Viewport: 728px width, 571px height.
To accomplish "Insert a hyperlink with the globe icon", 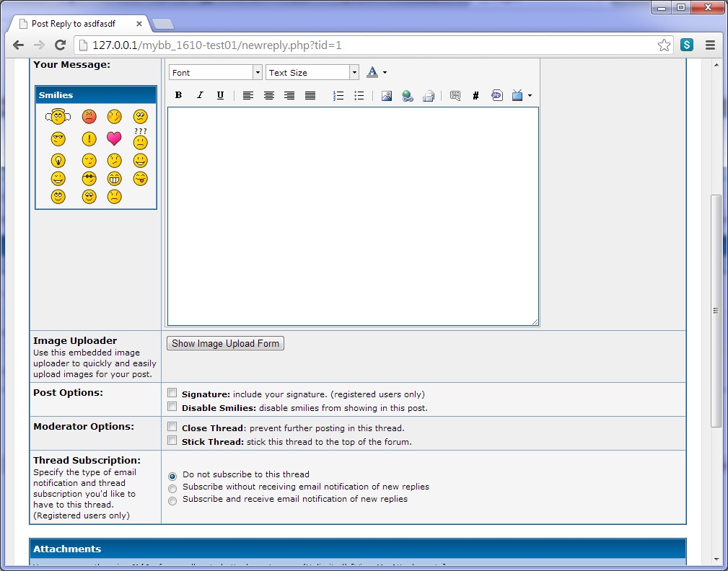I will pos(408,95).
